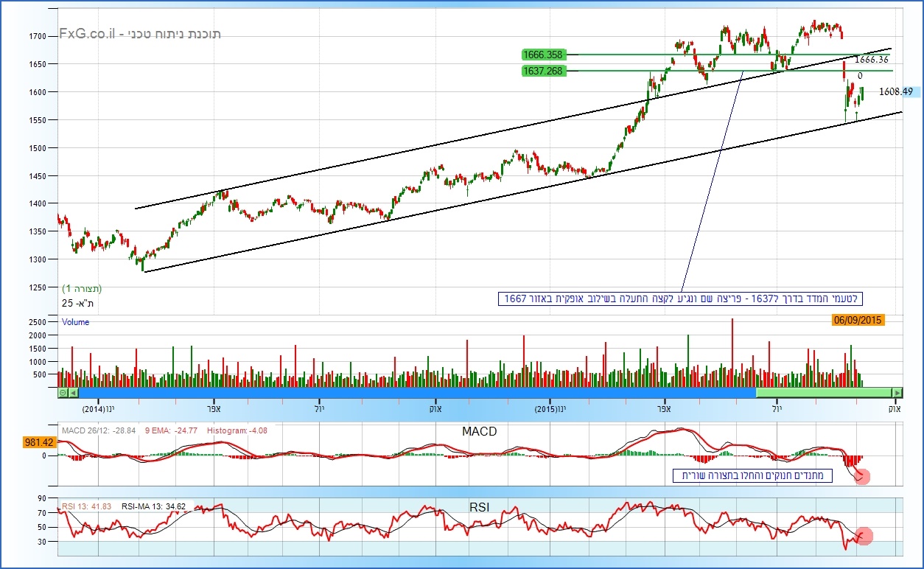Click the current price label 1608.49
This screenshot has height=569, width=924.
[896, 91]
